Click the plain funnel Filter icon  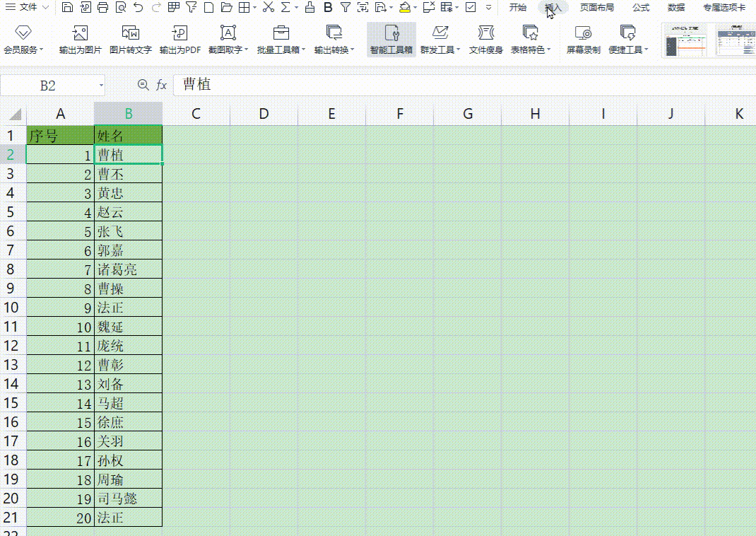345,7
